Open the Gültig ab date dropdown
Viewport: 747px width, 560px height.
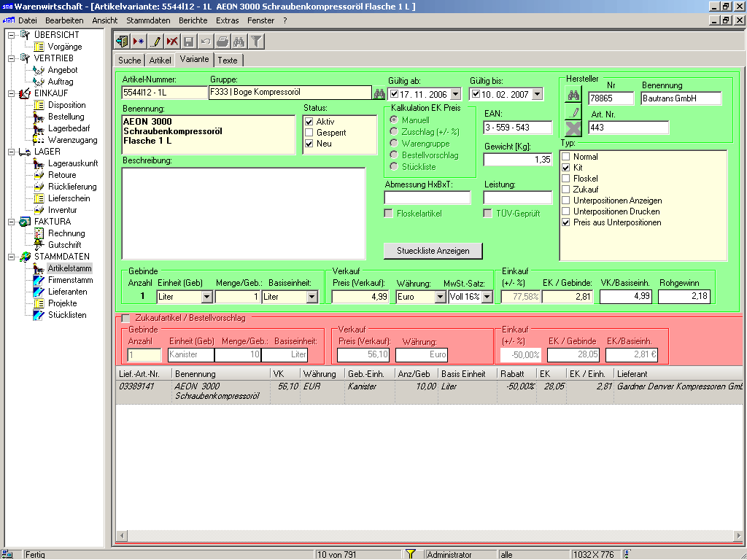[455, 94]
